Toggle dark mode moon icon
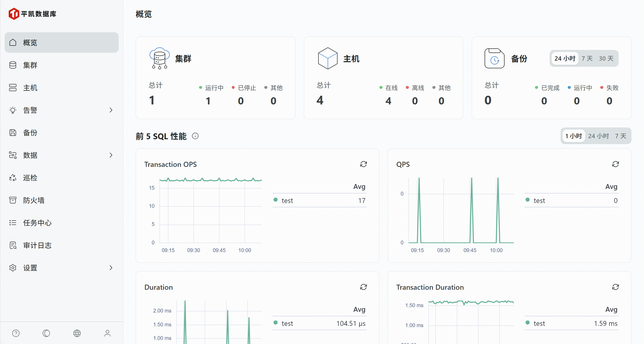Image resolution: width=644 pixels, height=344 pixels. pyautogui.click(x=46, y=333)
